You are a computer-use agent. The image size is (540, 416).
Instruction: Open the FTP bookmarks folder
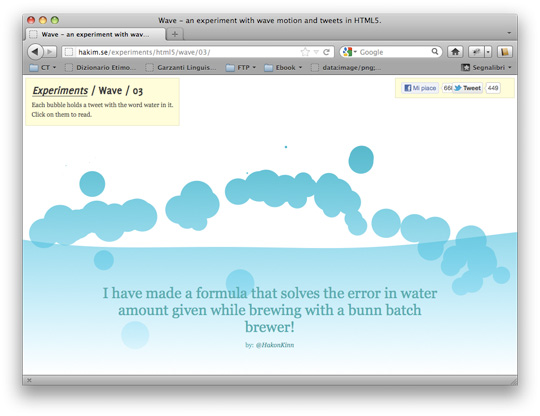[x=241, y=67]
